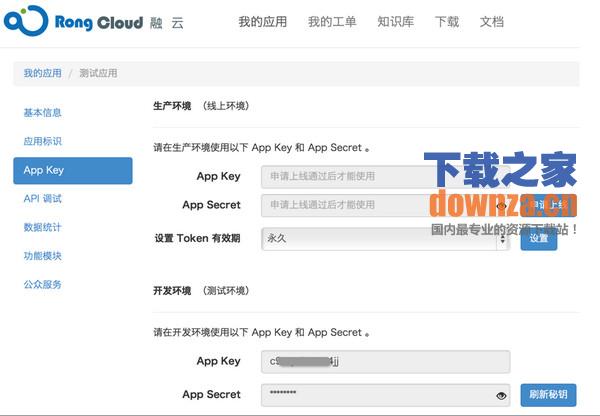600x416 pixels.
Task: Click the Rong Cloud logo icon
Action: coord(26,21)
